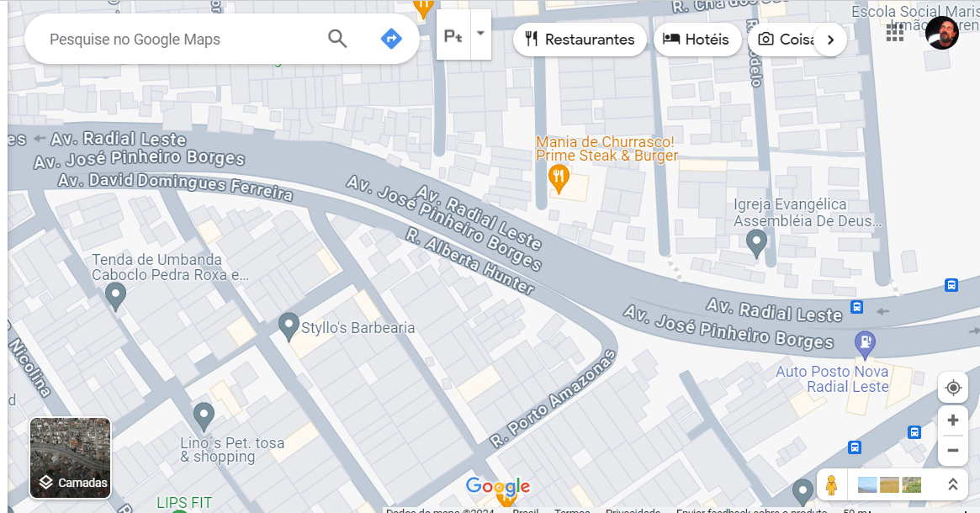Center map on your location
The height and width of the screenshot is (513, 980).
tap(953, 388)
